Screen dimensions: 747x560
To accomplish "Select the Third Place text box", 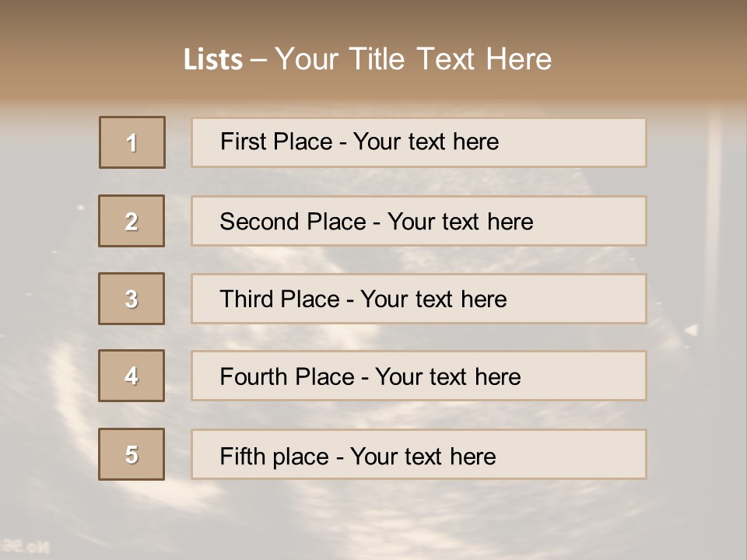I will click(419, 299).
